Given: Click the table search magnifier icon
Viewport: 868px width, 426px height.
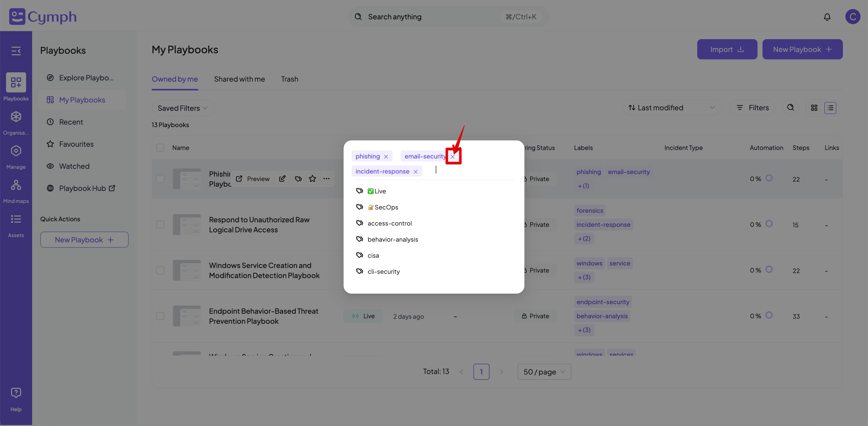Looking at the screenshot, I should (790, 108).
